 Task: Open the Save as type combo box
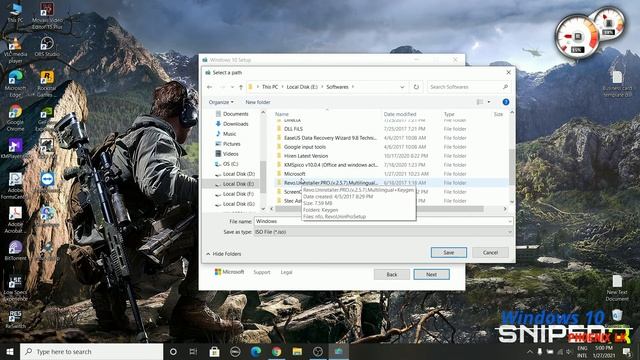[x=383, y=232]
